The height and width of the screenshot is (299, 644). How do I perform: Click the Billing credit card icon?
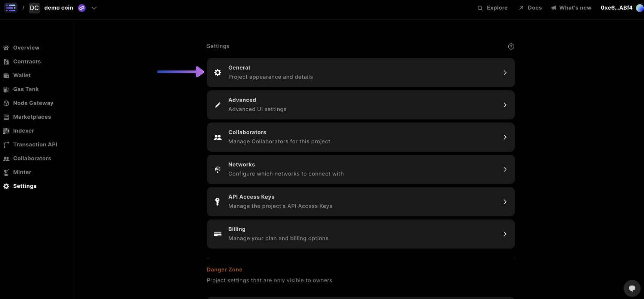[218, 234]
